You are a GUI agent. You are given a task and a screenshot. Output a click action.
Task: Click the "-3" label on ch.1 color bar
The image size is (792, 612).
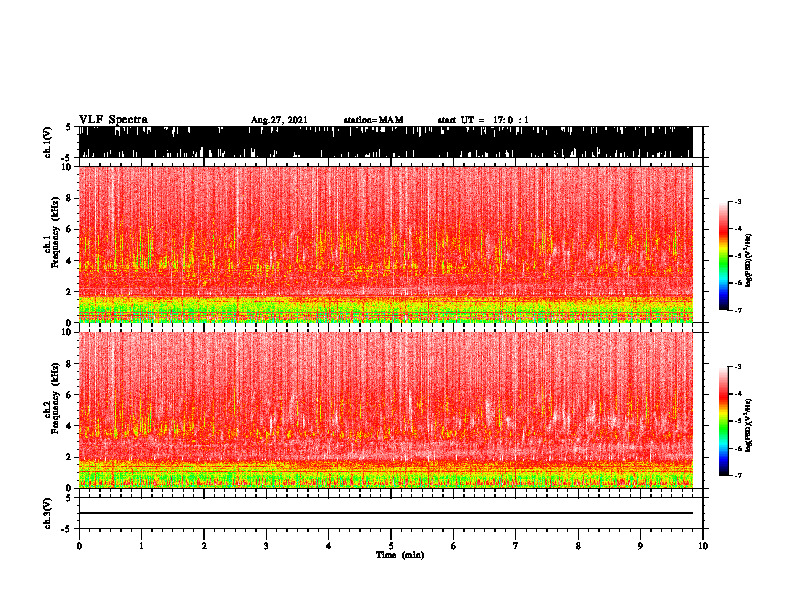(x=738, y=201)
